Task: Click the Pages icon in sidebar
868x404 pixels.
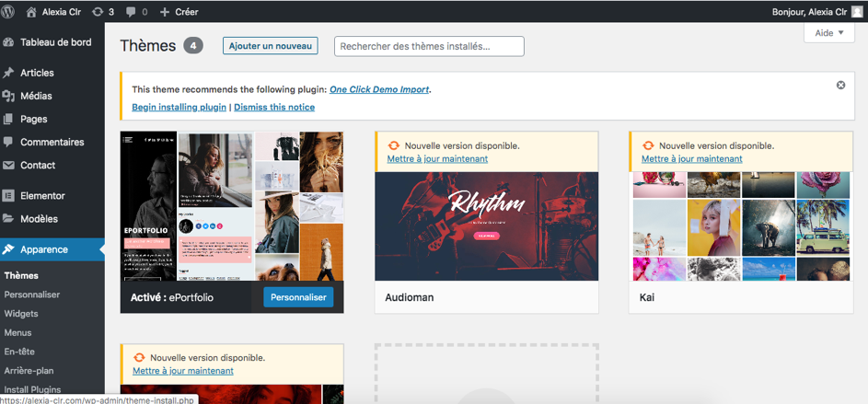Action: coord(8,119)
